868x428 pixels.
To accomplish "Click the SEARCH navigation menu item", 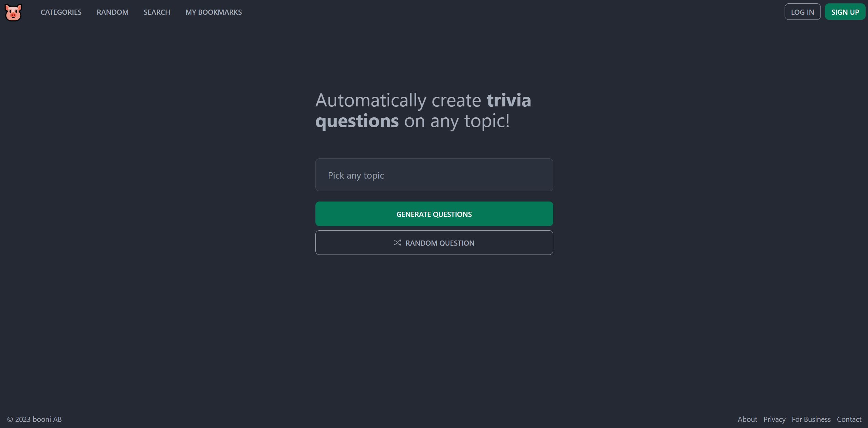I will point(157,11).
